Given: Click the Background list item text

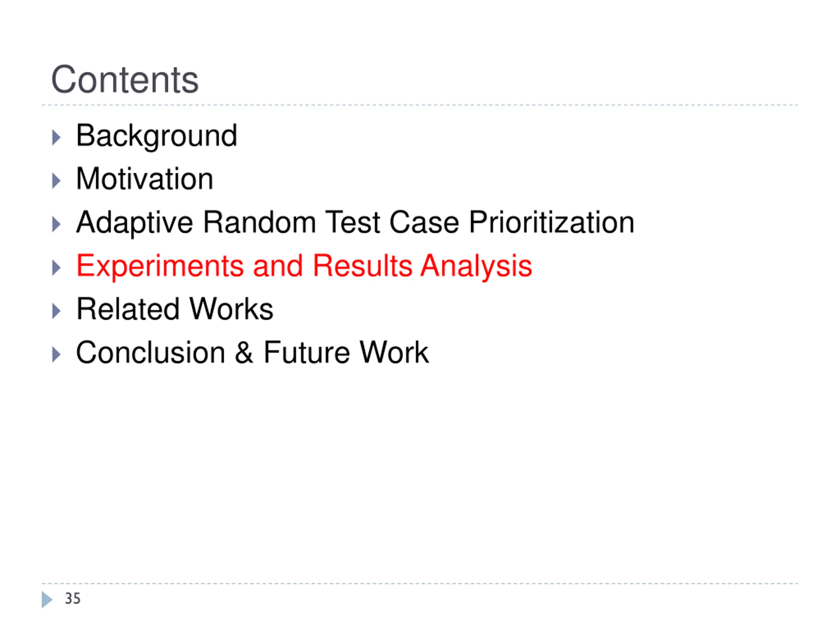Looking at the screenshot, I should tap(157, 136).
